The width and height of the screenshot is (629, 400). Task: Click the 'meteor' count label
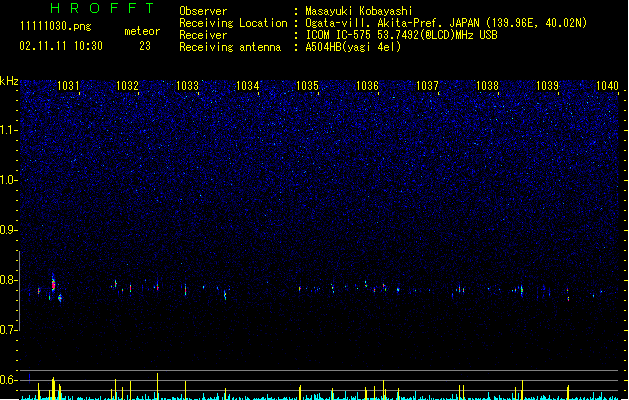click(142, 31)
